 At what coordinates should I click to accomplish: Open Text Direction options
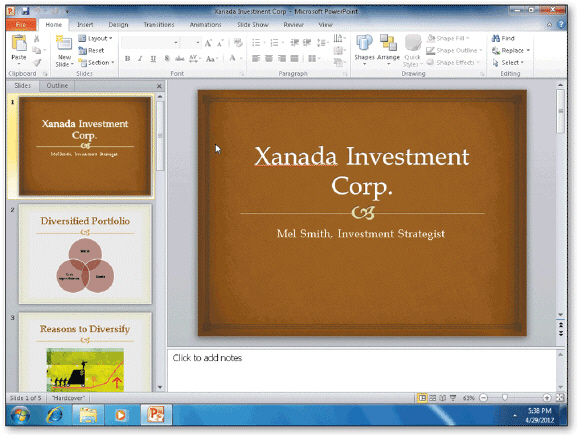point(340,38)
